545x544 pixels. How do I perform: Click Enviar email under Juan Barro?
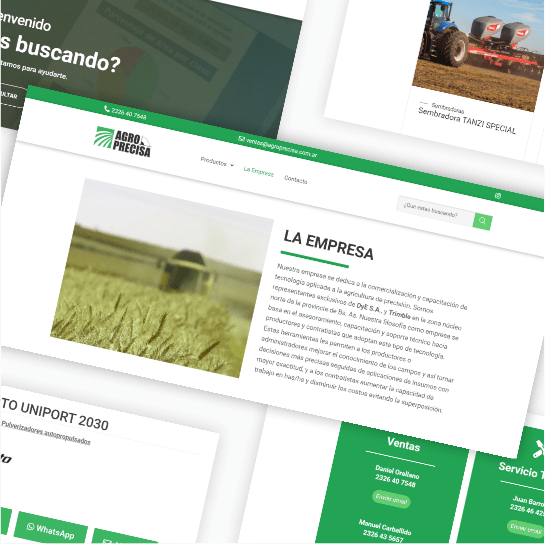click(526, 528)
